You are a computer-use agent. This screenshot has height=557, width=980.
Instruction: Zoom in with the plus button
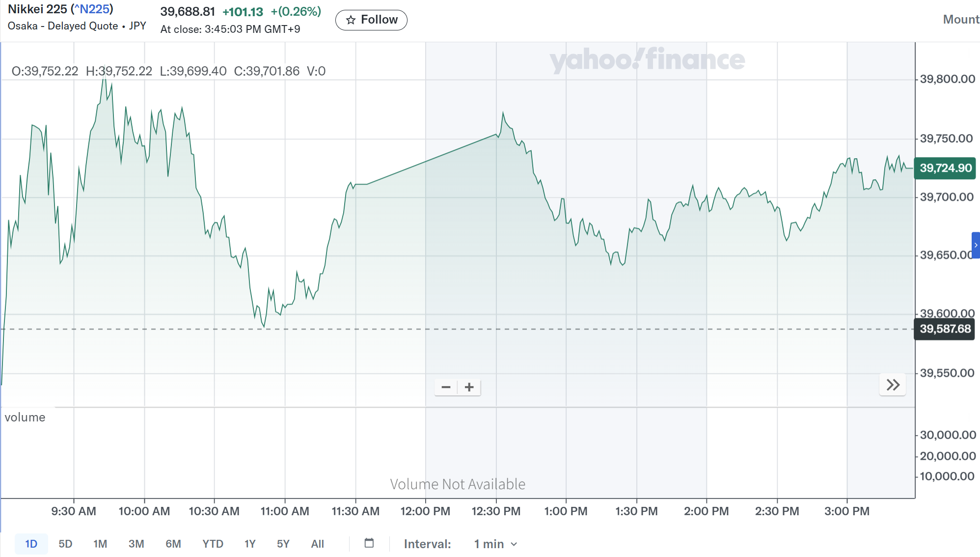tap(469, 387)
